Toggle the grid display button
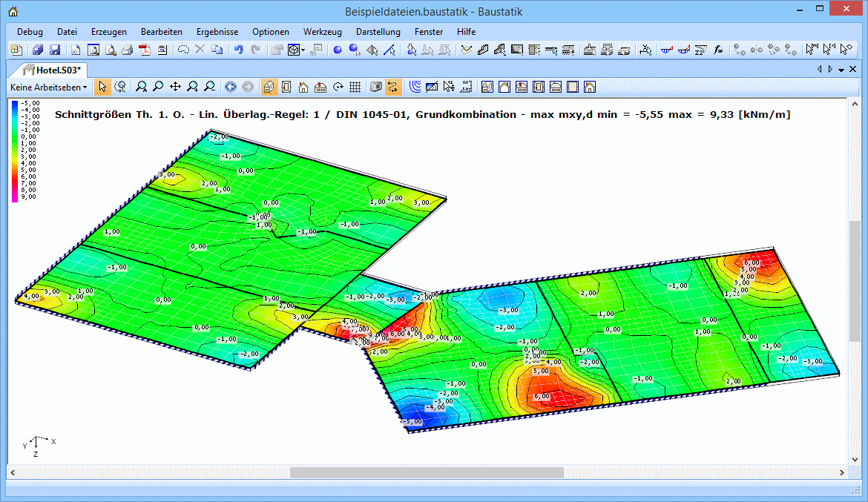The height and width of the screenshot is (502, 868). coord(355,87)
